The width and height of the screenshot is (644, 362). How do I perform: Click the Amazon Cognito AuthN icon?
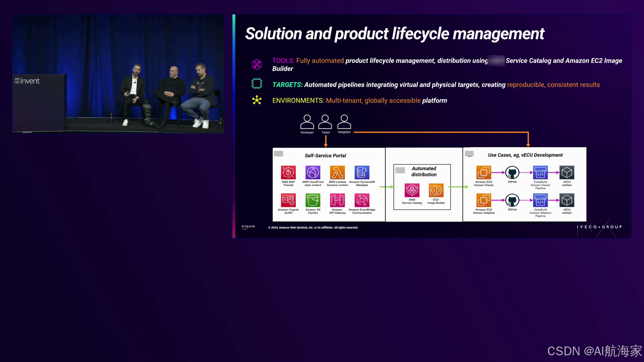(x=288, y=200)
